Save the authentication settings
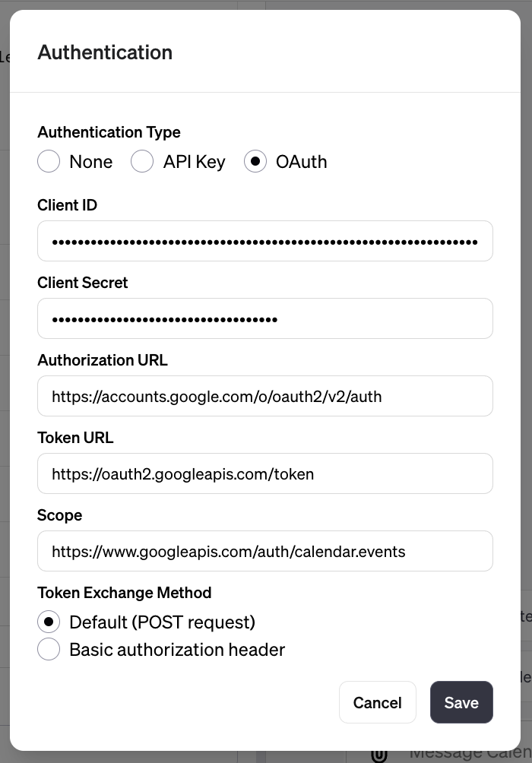 461,702
